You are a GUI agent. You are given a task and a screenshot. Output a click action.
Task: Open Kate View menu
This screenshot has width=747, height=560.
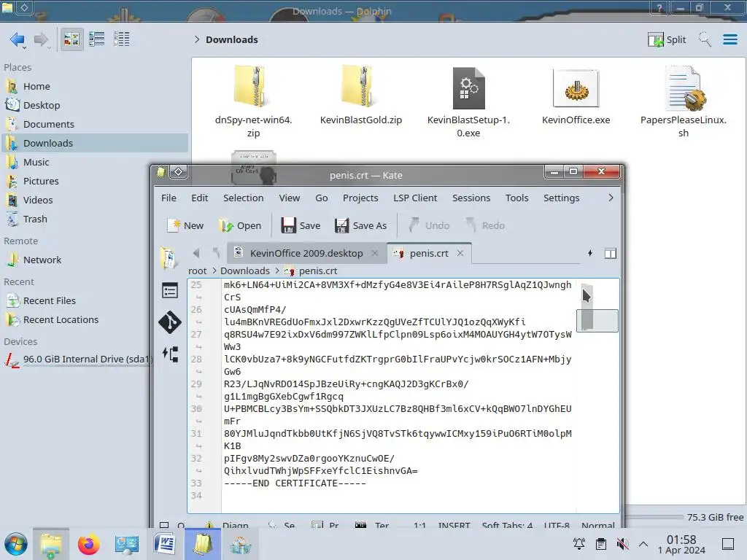289,198
